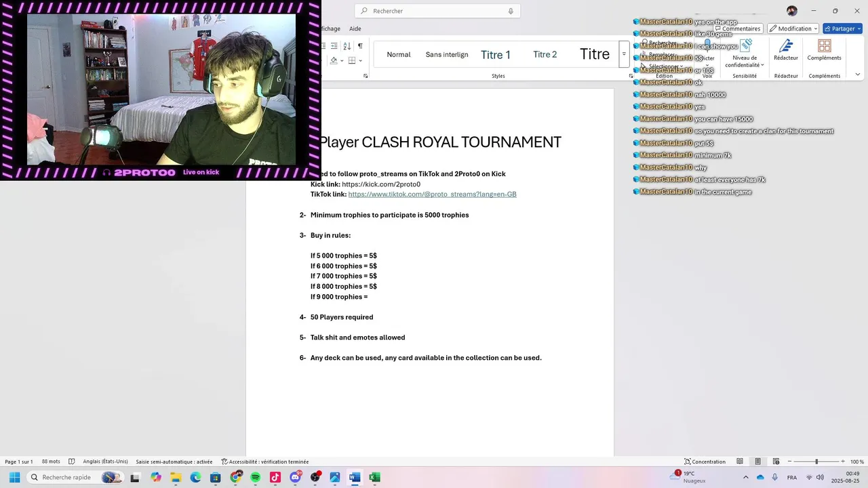
Task: Click the '88 mots' word count
Action: [x=51, y=462]
